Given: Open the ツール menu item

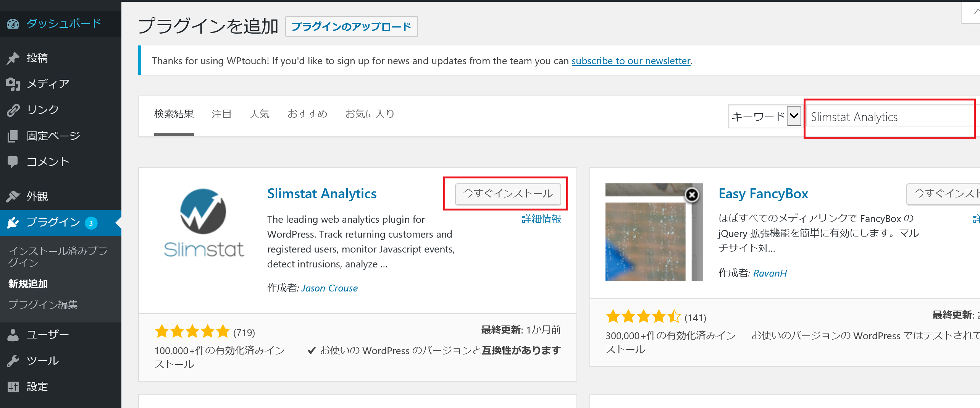Looking at the screenshot, I should (x=61, y=361).
